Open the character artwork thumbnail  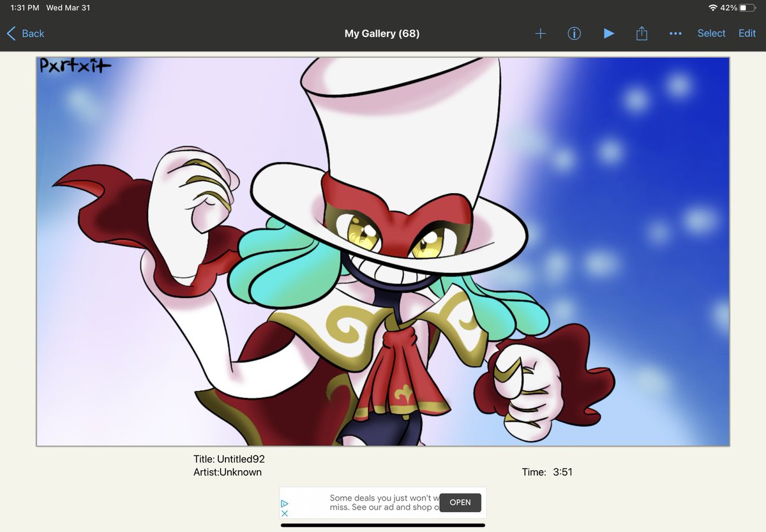tap(383, 251)
